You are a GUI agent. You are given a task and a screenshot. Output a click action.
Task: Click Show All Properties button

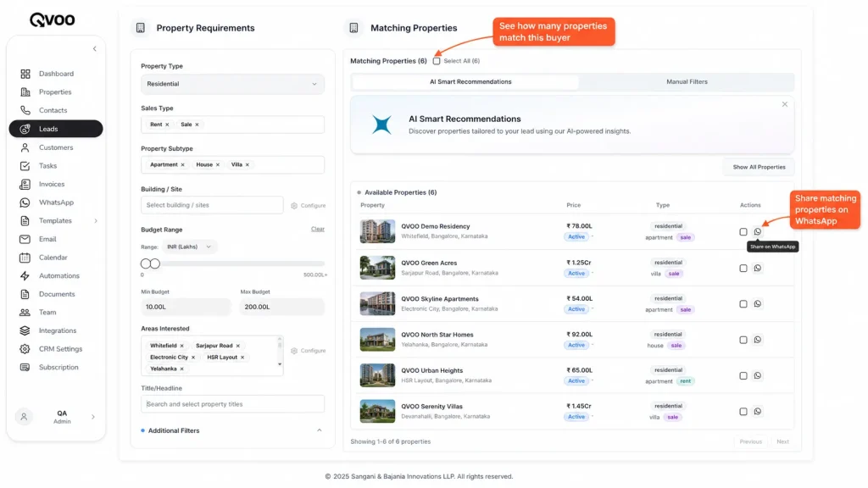pos(759,167)
